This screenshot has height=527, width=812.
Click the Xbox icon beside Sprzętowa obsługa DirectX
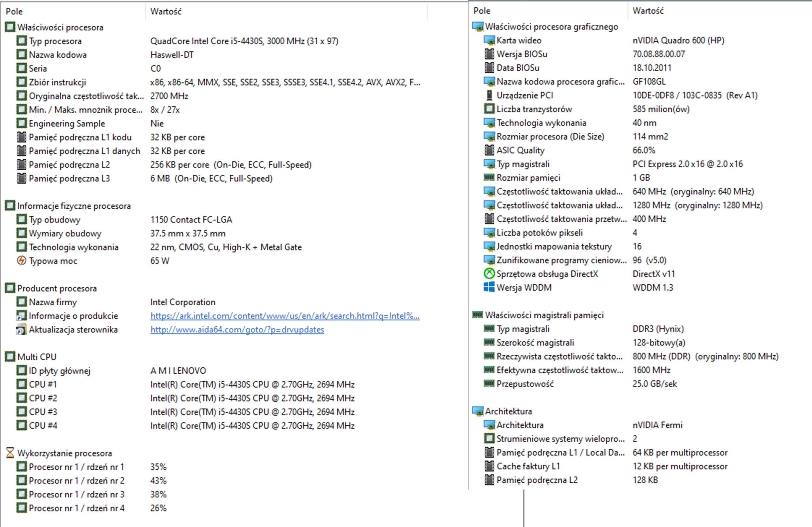click(x=489, y=274)
